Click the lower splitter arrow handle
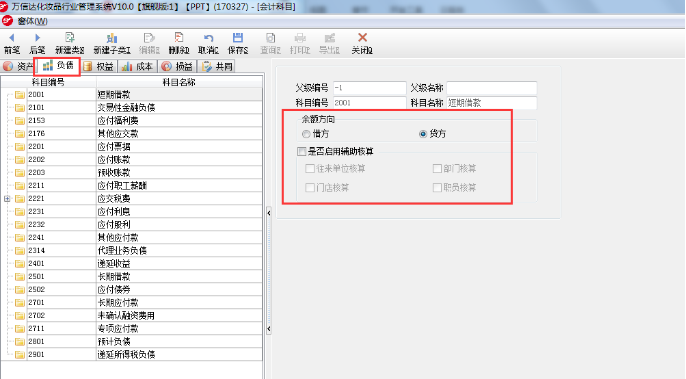 click(x=269, y=329)
